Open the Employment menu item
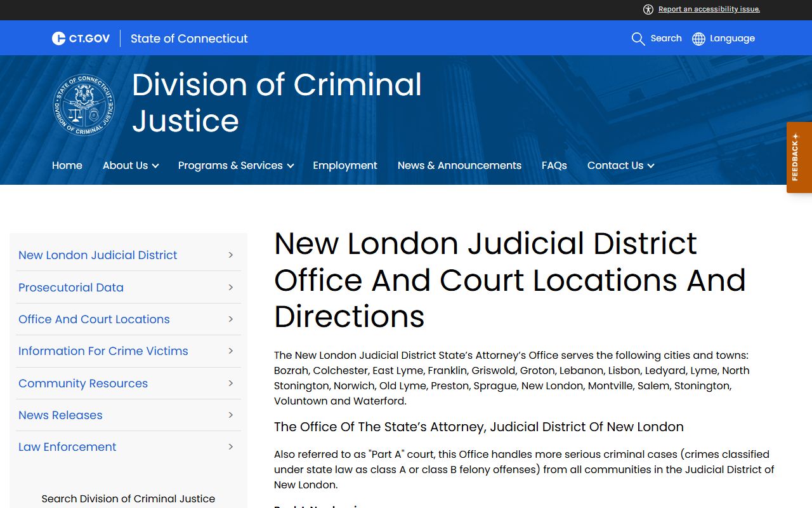The image size is (812, 508). click(345, 166)
